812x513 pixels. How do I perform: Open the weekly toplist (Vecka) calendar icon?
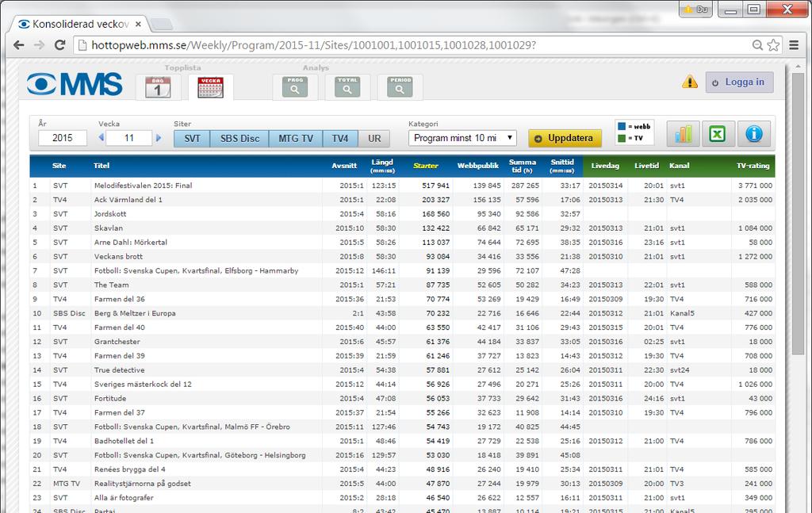click(210, 87)
